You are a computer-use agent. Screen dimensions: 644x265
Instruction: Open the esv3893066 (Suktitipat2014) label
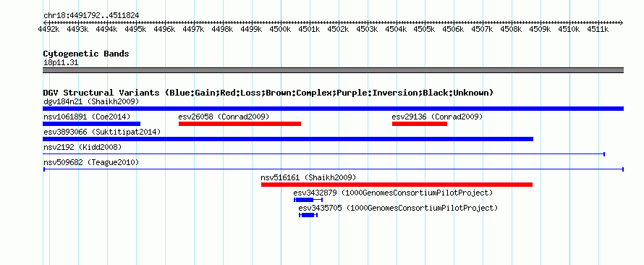tap(102, 132)
